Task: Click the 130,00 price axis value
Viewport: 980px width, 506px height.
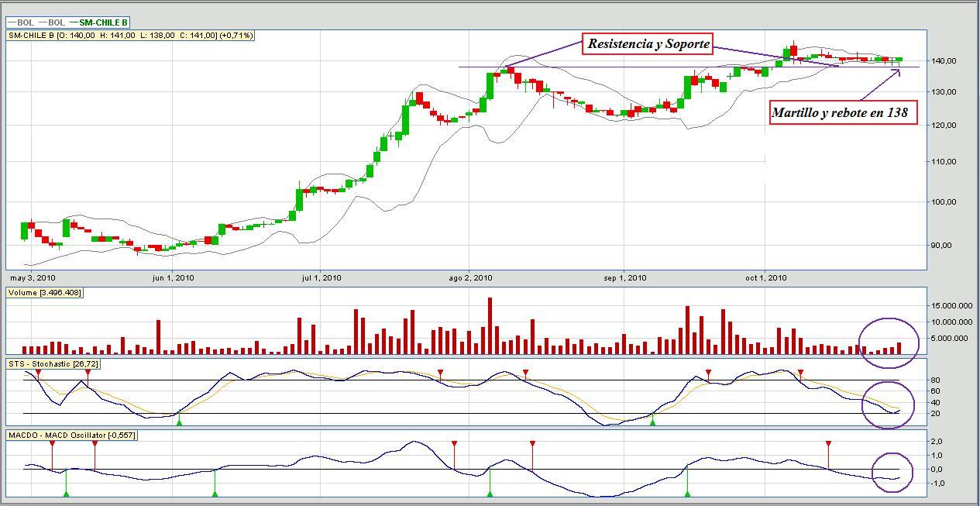Action: pyautogui.click(x=945, y=92)
